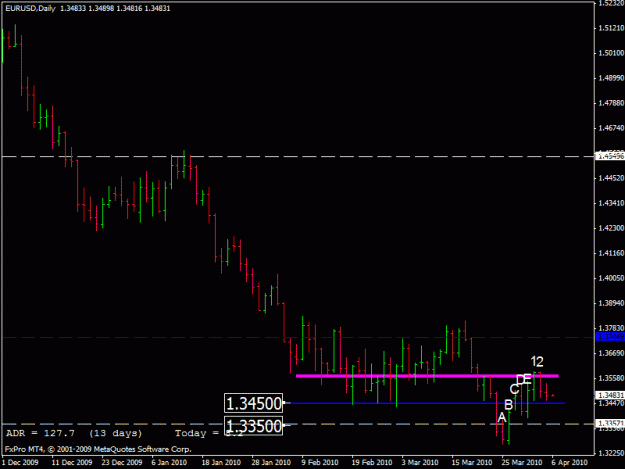625x469 pixels.
Task: Click the dashed white line at 1.45496
Action: click(x=298, y=157)
